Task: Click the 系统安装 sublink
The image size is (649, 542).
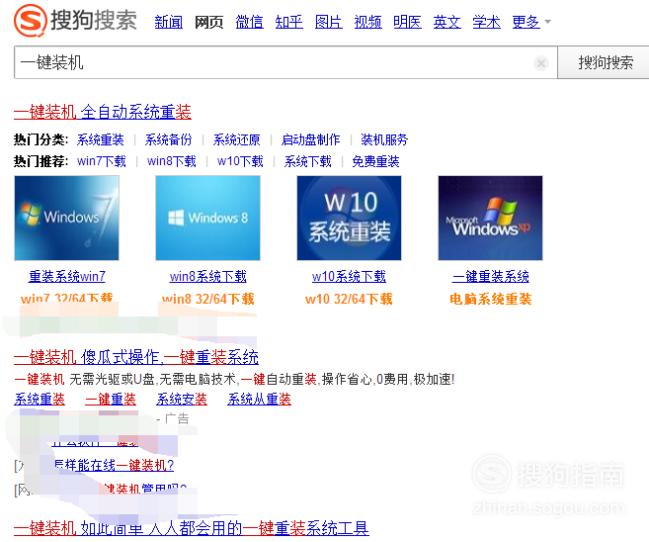Action: click(182, 399)
